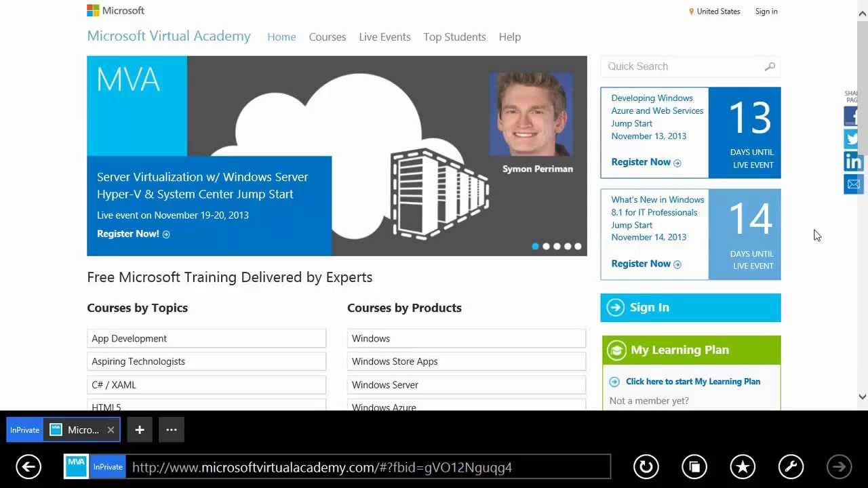Open Developing Windows Azure and Web Services link
868x488 pixels.
coord(657,117)
